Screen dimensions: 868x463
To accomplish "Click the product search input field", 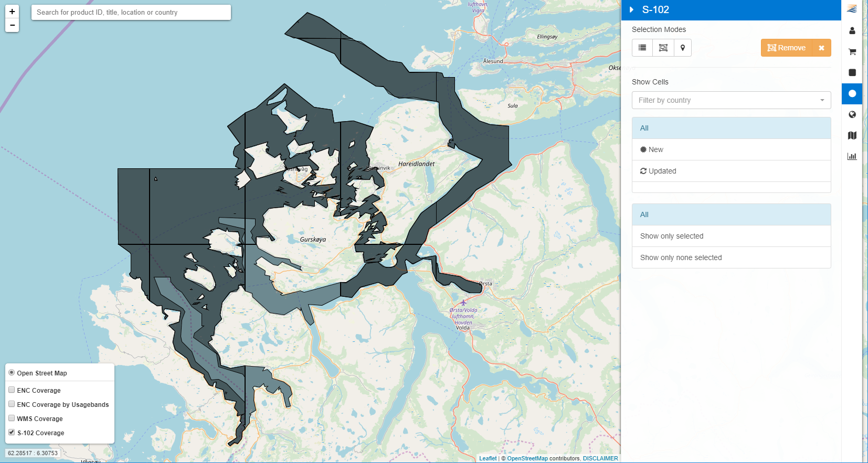I will (x=131, y=13).
